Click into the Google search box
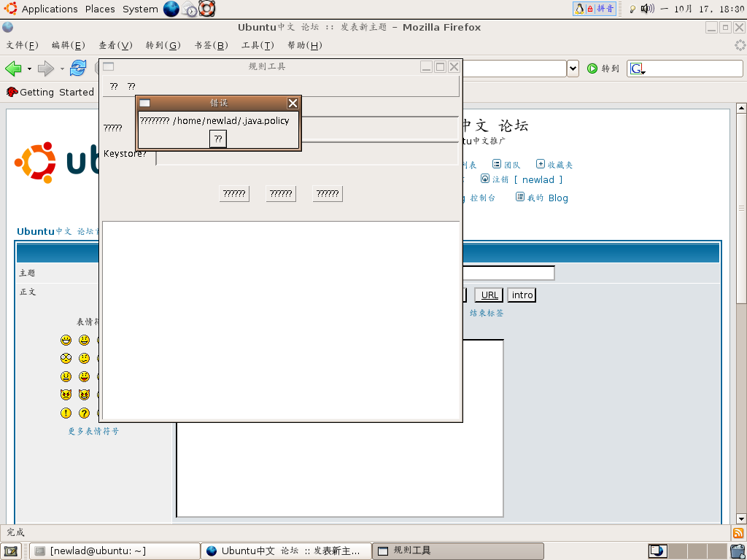Screen dimensions: 747x560 (694, 69)
